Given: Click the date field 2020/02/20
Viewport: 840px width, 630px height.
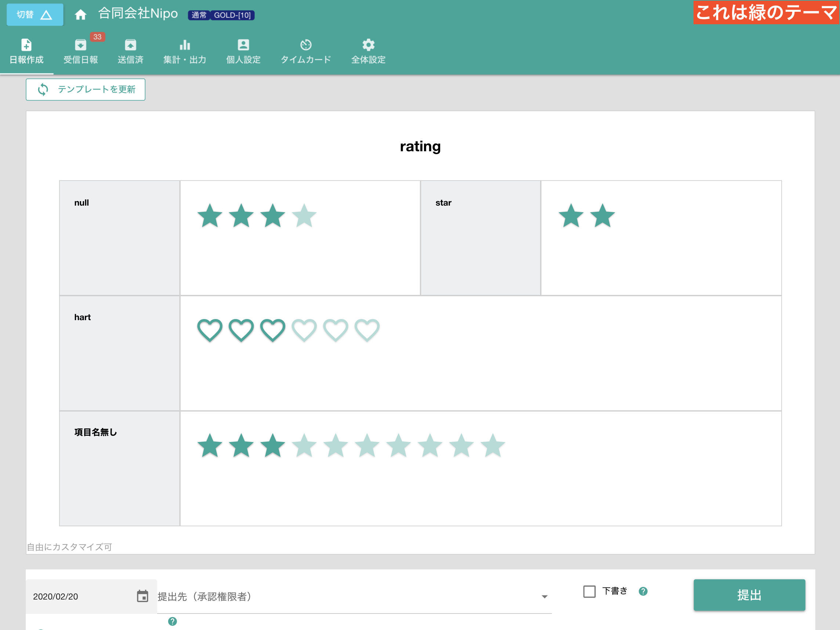Looking at the screenshot, I should click(91, 596).
